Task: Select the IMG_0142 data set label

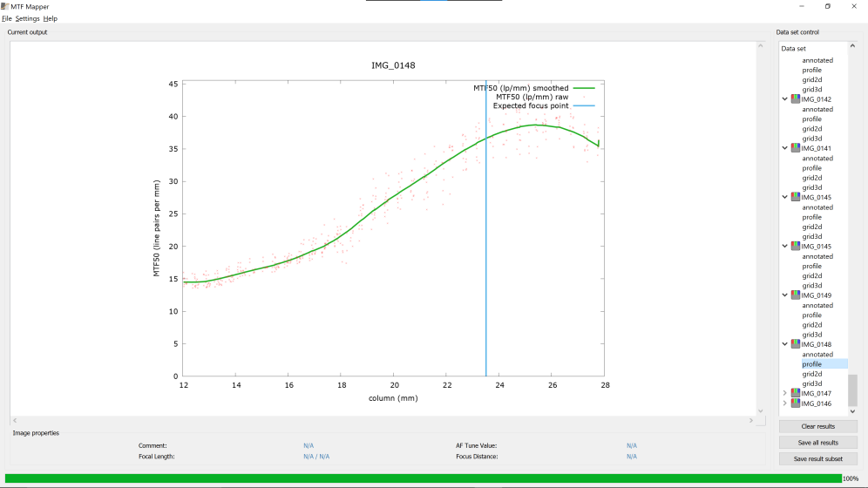Action: click(x=816, y=99)
